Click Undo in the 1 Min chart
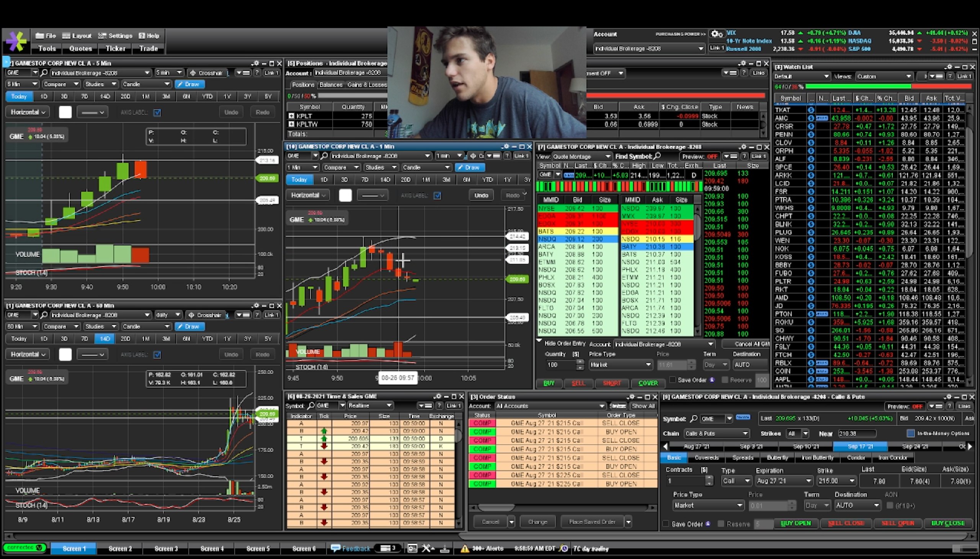The image size is (980, 559). coord(481,195)
